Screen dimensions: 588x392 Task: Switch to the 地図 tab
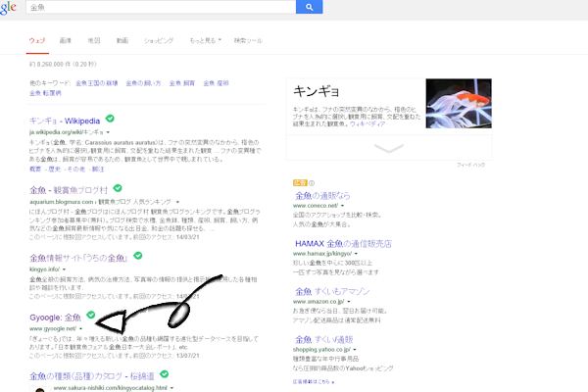tap(94, 40)
